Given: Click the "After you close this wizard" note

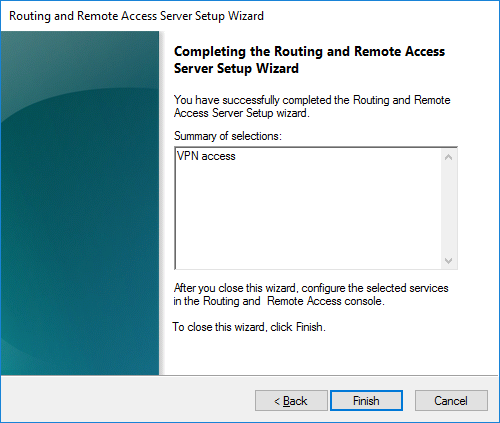Looking at the screenshot, I should (311, 288).
